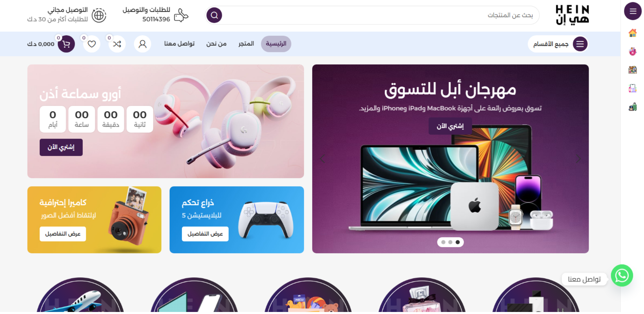Open the user account icon
Viewport: 644px width, 314px height.
tap(143, 44)
